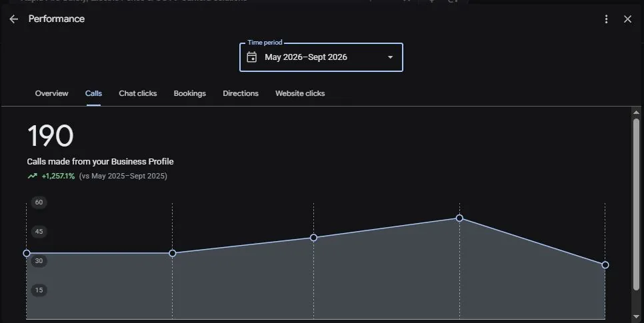The width and height of the screenshot is (644, 323).
Task: Click the scrollbar up arrow
Action: point(636,113)
